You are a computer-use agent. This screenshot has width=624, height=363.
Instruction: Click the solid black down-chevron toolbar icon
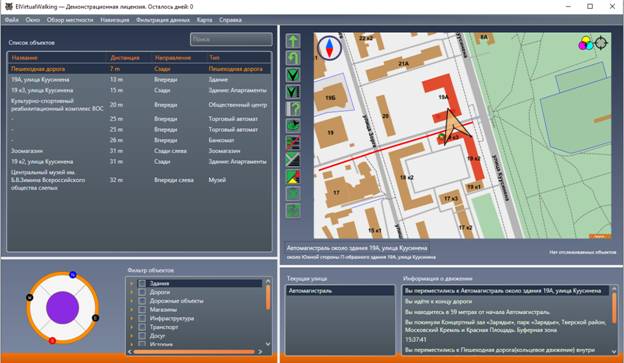coord(293,75)
